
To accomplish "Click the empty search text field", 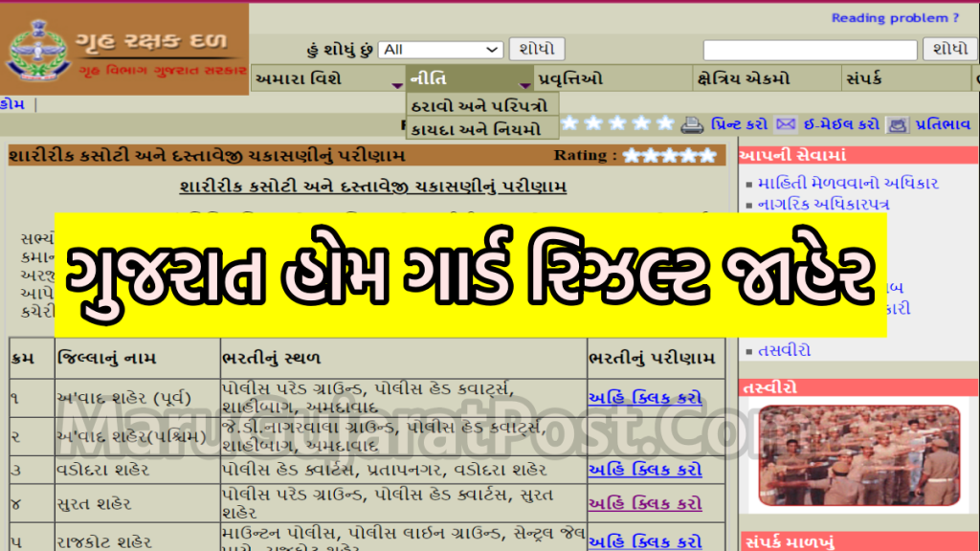I will tap(811, 50).
